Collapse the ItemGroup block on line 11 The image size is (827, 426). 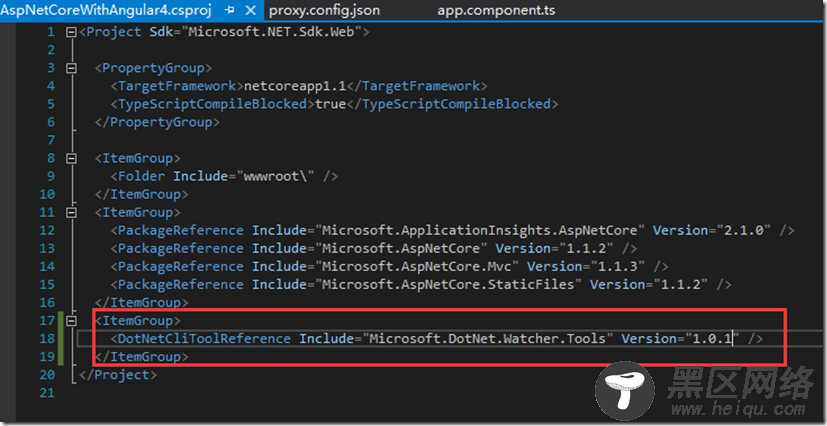point(71,212)
